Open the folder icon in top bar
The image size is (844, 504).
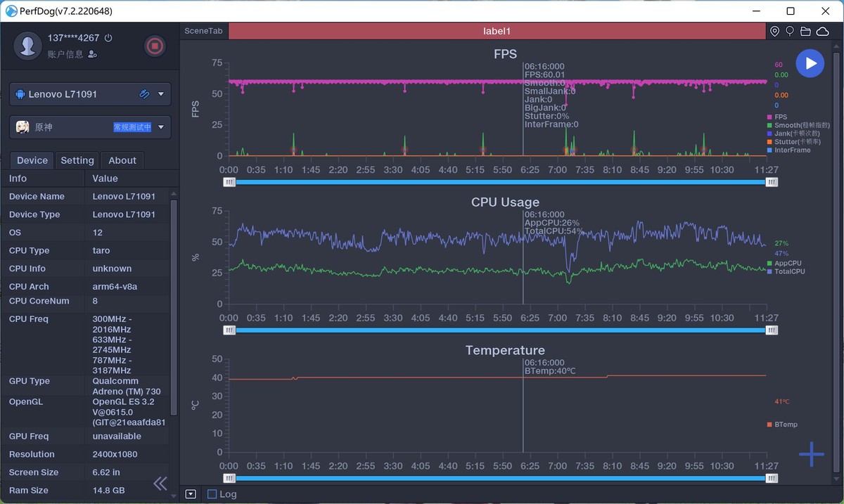tap(805, 31)
